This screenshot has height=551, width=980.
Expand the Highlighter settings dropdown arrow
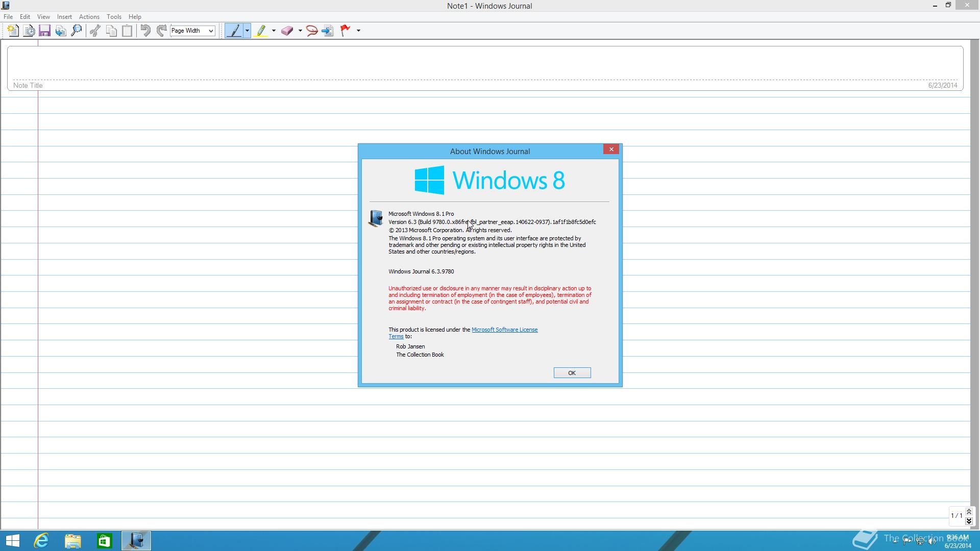point(274,31)
